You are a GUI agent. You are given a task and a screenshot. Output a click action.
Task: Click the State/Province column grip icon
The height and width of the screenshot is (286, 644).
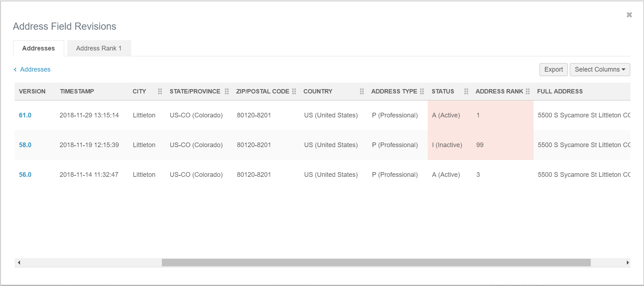[227, 91]
